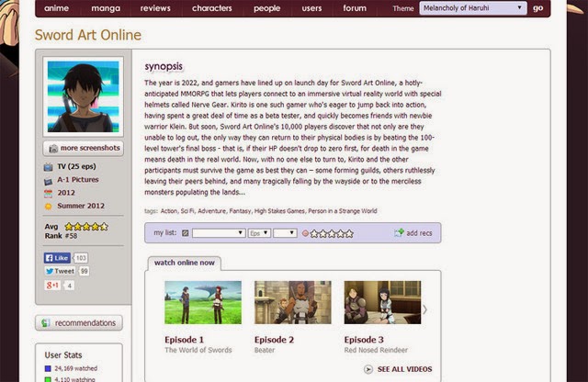The width and height of the screenshot is (588, 382).
Task: Click the average star rating in sidebar
Action: click(86, 227)
